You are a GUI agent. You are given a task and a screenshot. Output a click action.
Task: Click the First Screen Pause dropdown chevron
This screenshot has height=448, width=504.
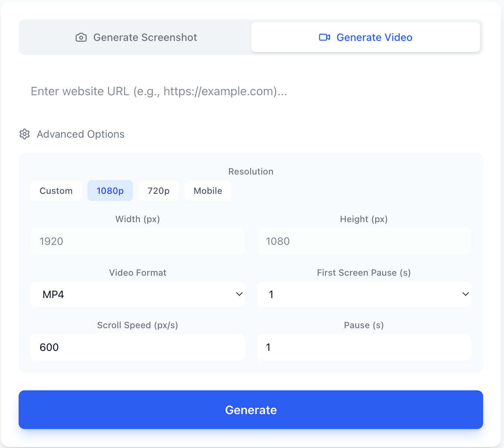465,294
